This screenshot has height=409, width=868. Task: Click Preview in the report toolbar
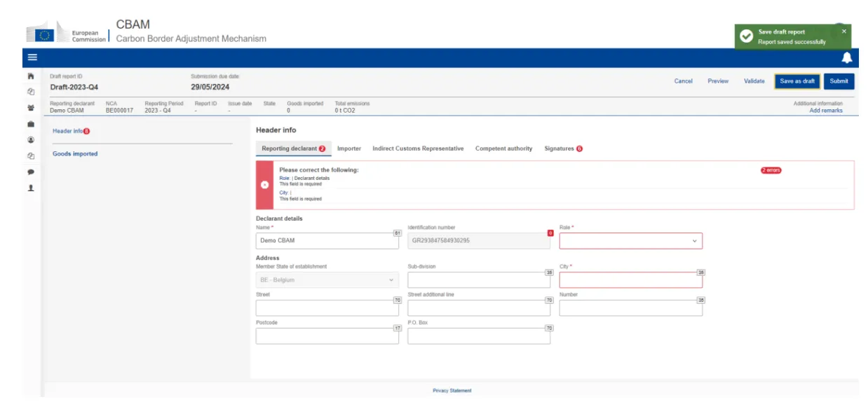(x=718, y=81)
